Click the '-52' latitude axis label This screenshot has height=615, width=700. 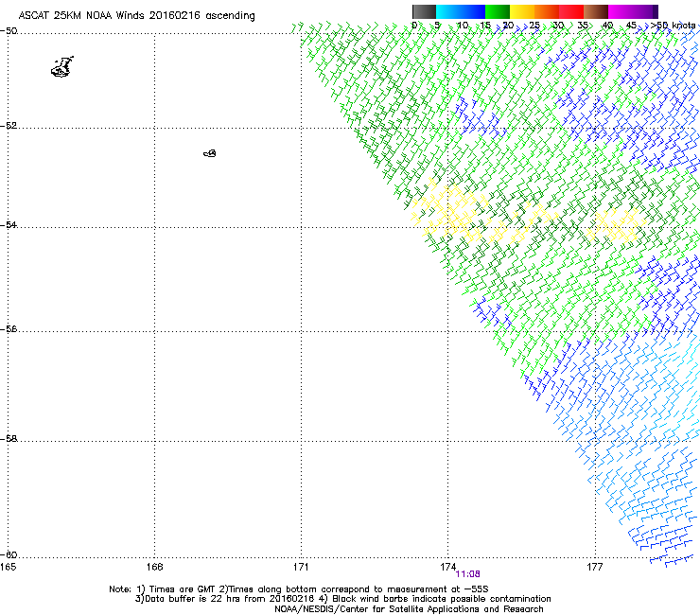coord(9,126)
